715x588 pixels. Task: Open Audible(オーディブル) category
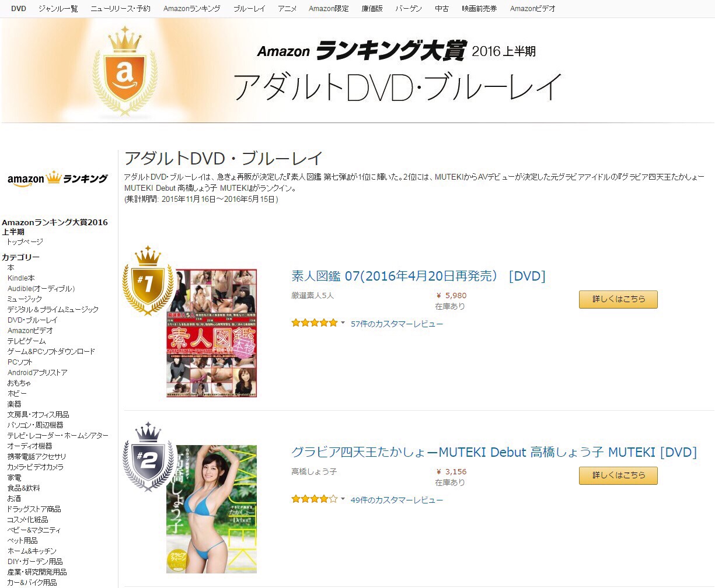click(41, 289)
